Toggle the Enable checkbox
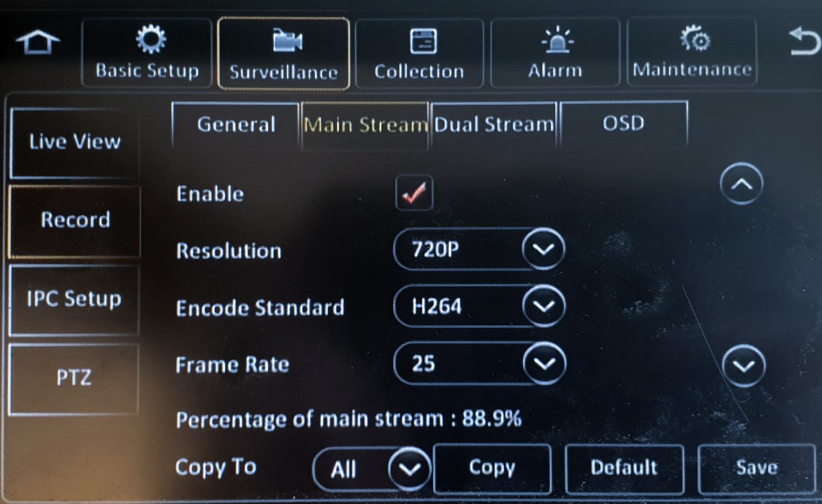 click(414, 193)
